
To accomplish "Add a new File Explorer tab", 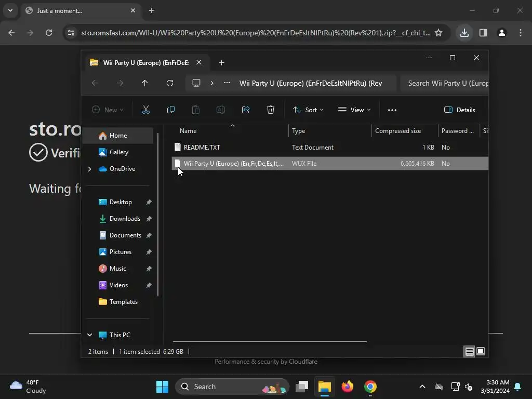I will (221, 62).
